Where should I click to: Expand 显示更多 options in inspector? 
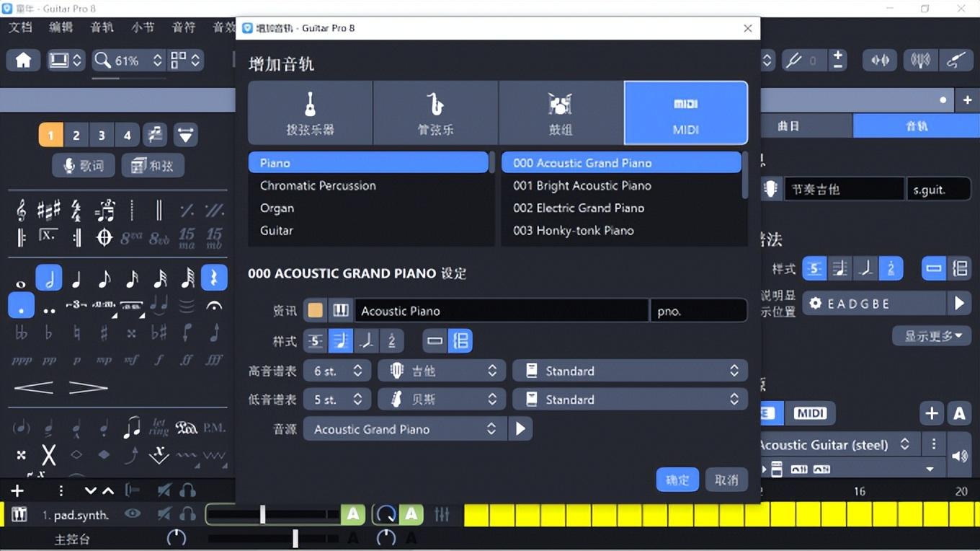[x=932, y=336]
